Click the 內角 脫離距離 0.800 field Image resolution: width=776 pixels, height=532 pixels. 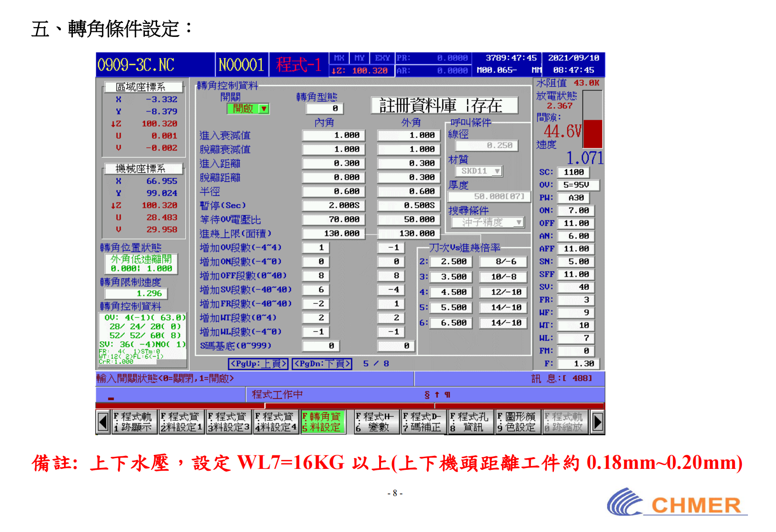coord(333,178)
